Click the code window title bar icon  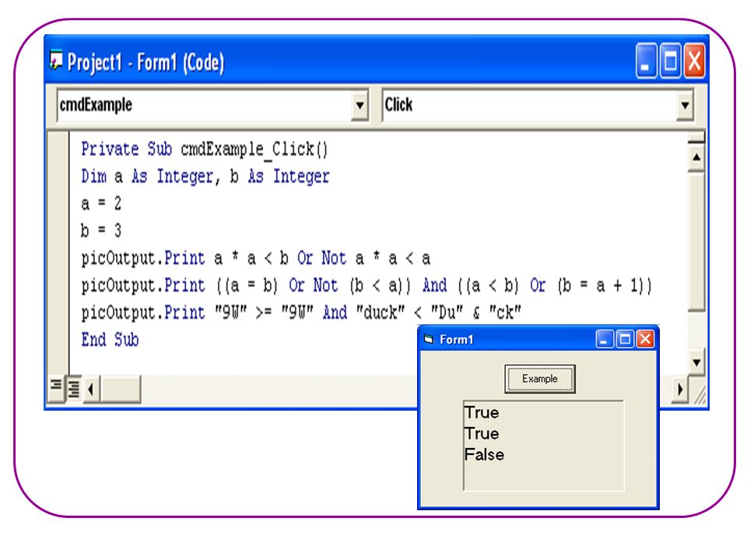coord(56,60)
